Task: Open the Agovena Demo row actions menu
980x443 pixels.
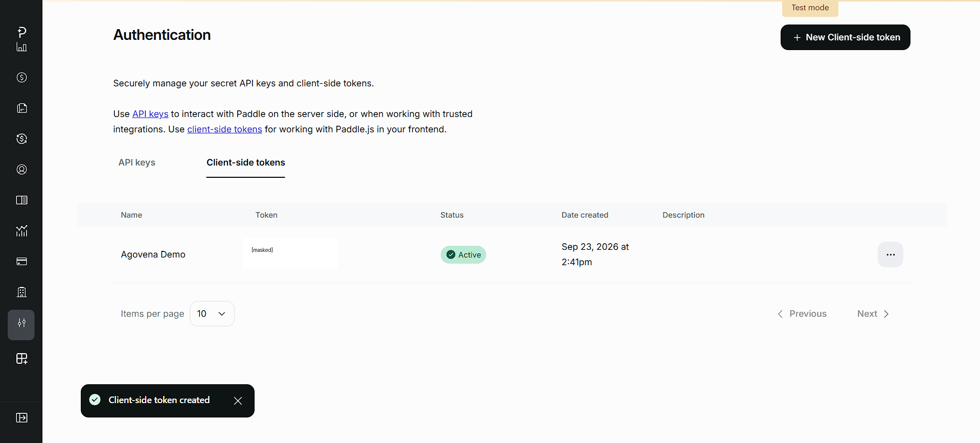Action: 891,254
